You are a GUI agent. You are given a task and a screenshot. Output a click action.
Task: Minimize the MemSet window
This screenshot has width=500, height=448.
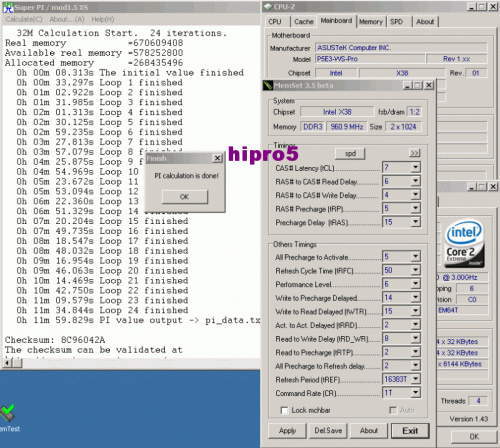point(407,85)
